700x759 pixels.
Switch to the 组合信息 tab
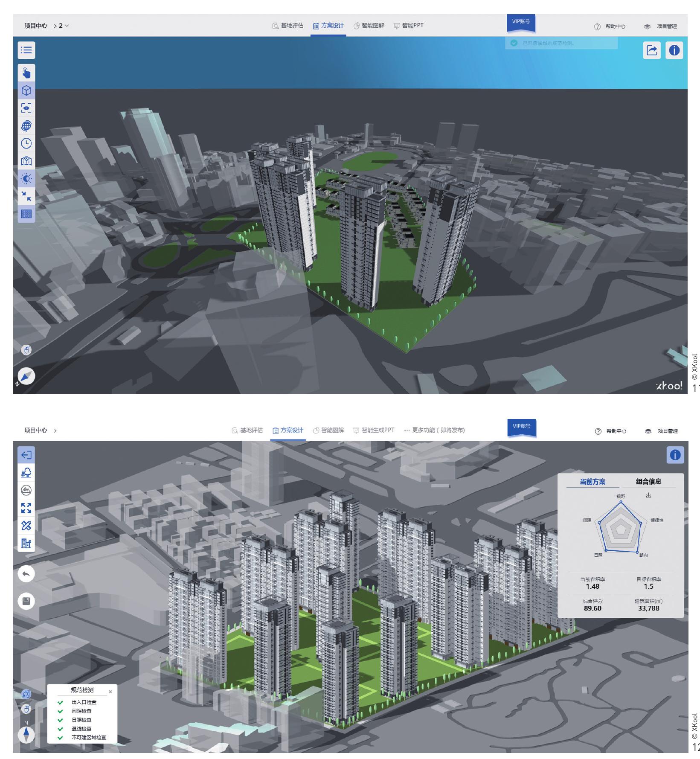point(648,482)
